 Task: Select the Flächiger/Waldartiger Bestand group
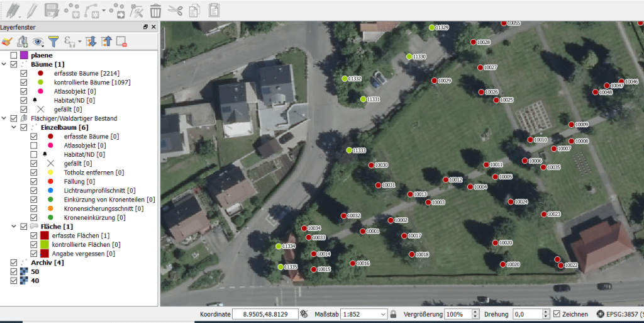[x=74, y=118]
